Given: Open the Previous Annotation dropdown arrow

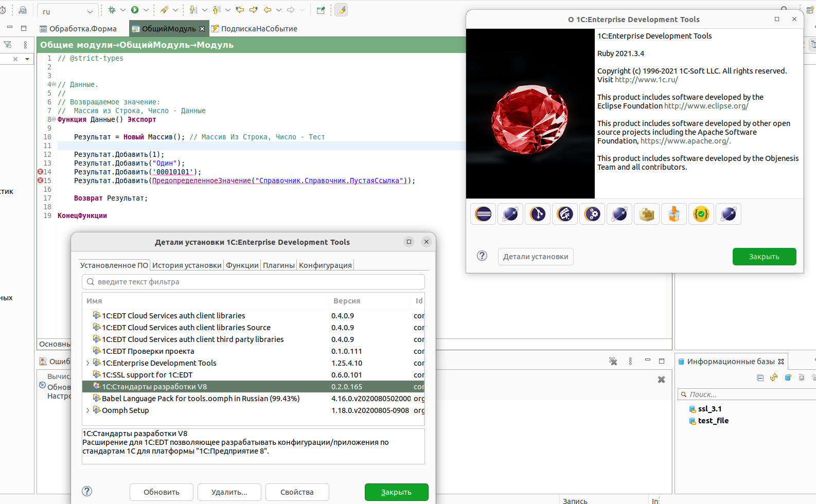Looking at the screenshot, I should 227,10.
